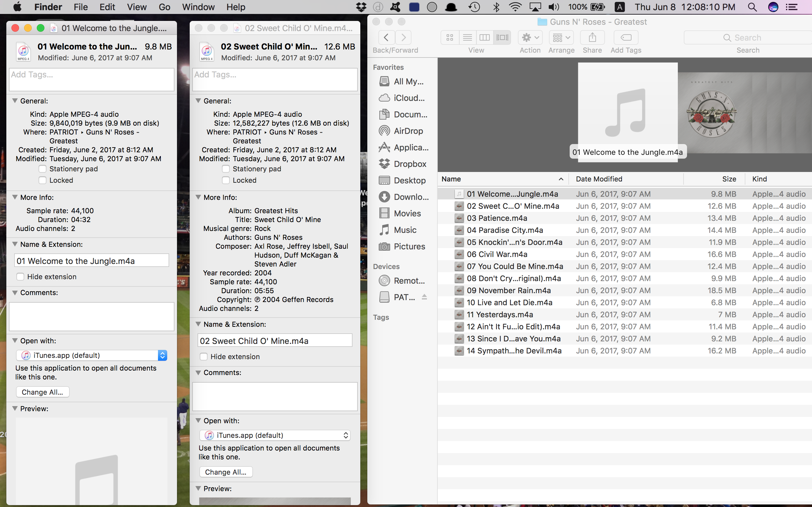Switch Finder to column view
Image resolution: width=812 pixels, height=507 pixels.
[485, 37]
